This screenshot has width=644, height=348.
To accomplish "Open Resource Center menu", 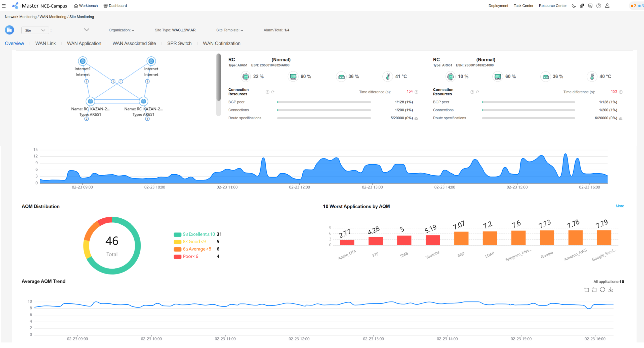I will click(x=552, y=6).
